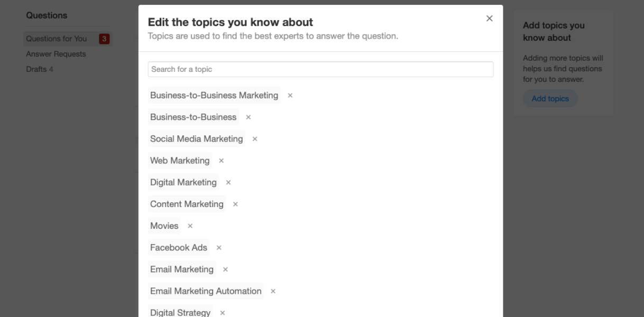Remove the Content Marketing topic
Viewport: 644px width, 317px height.
[x=235, y=204]
